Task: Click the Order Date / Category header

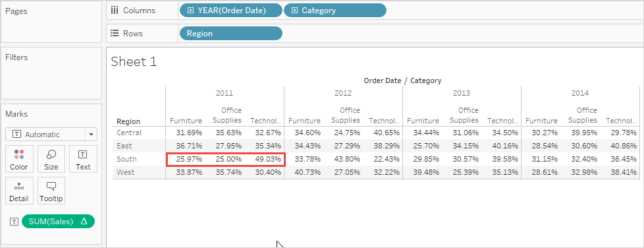Action: tap(402, 80)
